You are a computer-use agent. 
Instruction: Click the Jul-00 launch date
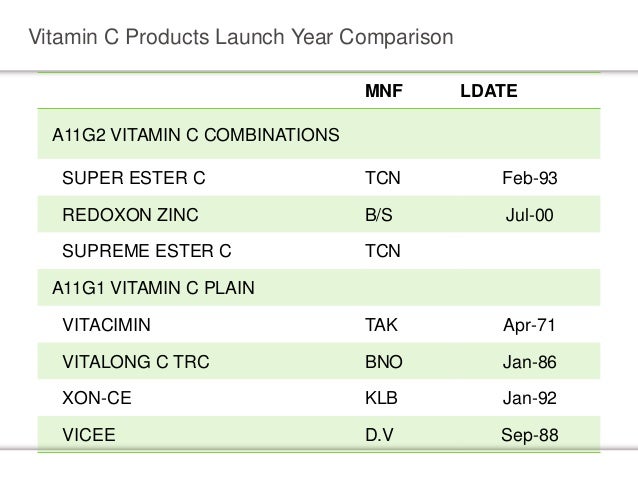click(x=528, y=214)
